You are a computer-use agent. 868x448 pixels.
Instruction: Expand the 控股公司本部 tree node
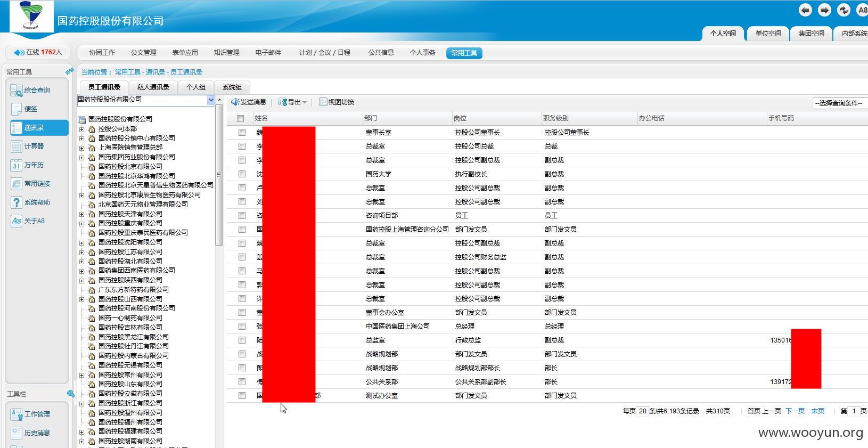coord(81,129)
